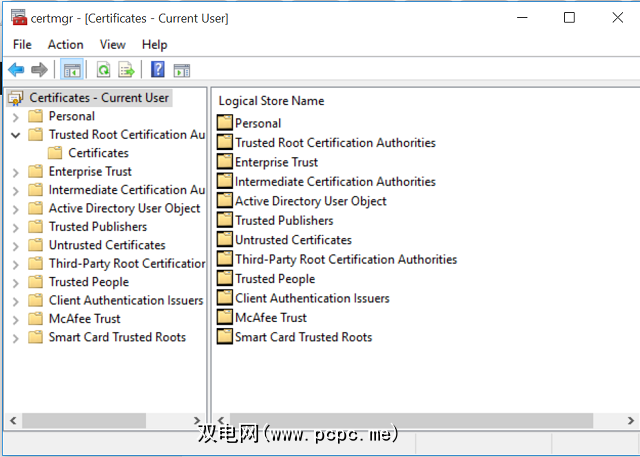Select Intermediate Certification Authorities text in right pane
Screen dimensions: 640x457
336,182
